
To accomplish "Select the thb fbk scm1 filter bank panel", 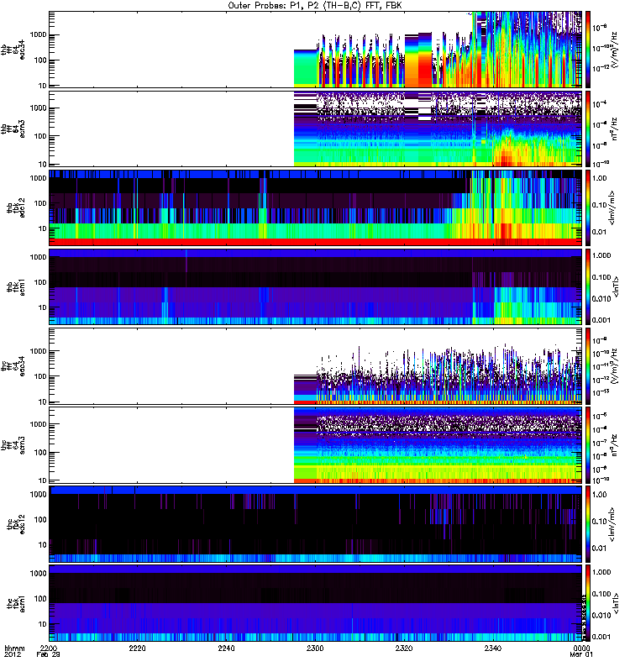I will pyautogui.click(x=315, y=286).
